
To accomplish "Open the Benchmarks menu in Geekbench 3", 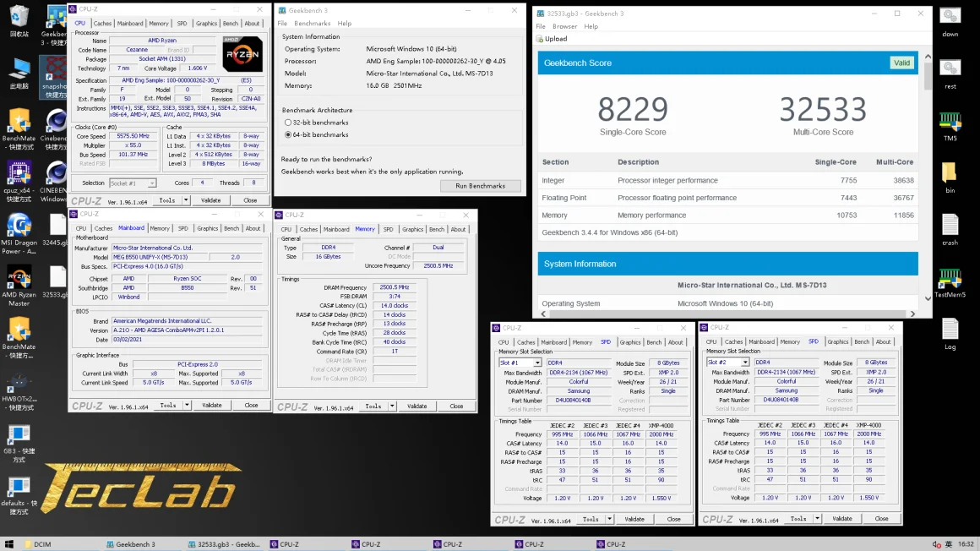I will click(x=312, y=24).
